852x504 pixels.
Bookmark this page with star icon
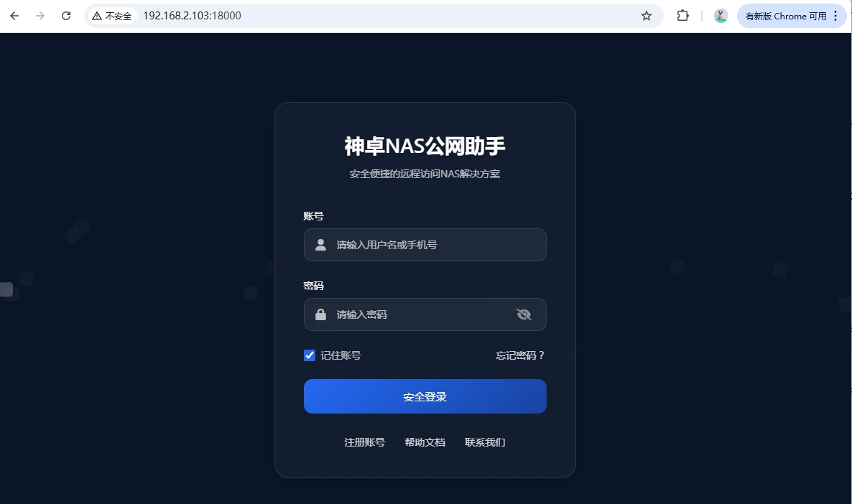coord(646,16)
